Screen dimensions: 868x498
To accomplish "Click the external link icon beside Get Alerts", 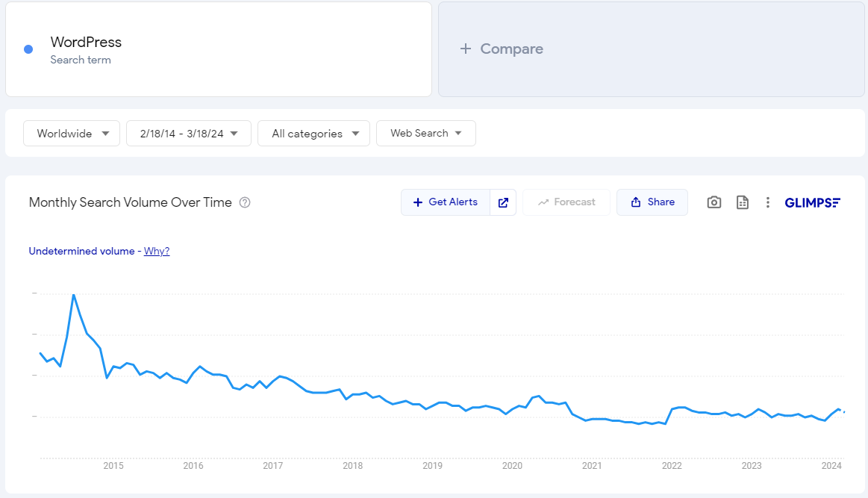I will 502,202.
